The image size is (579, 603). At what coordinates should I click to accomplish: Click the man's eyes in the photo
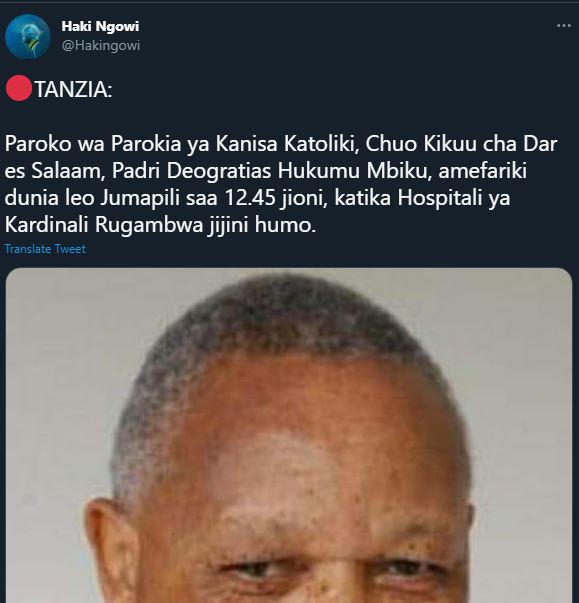point(331,569)
